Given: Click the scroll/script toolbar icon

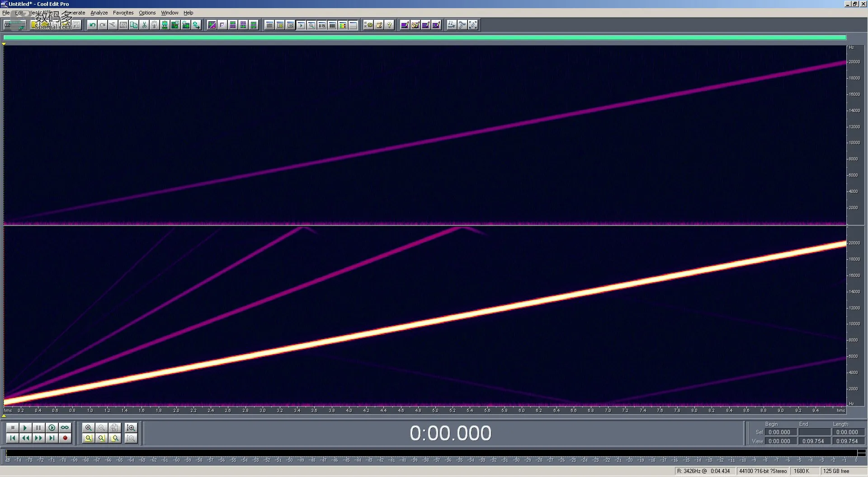Looking at the screenshot, I should coord(379,25).
